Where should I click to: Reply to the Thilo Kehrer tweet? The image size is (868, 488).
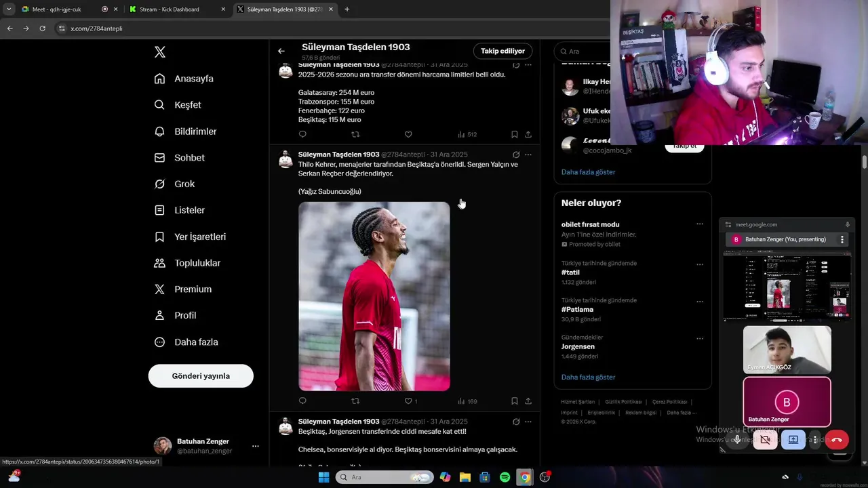click(x=302, y=401)
